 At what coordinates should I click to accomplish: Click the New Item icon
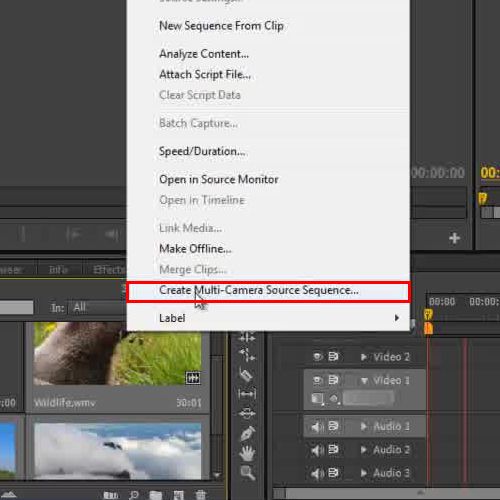coord(178,495)
